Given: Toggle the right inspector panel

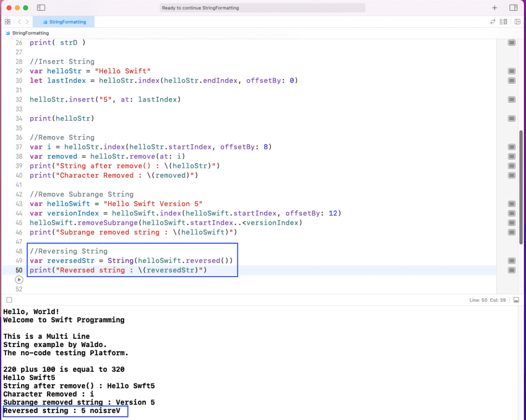Looking at the screenshot, I should (513, 8).
